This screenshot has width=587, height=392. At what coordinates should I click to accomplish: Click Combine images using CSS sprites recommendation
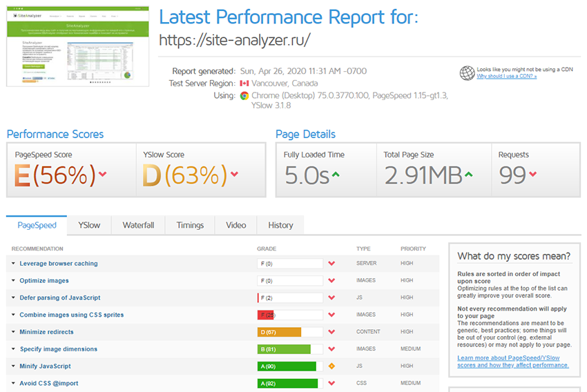(72, 315)
